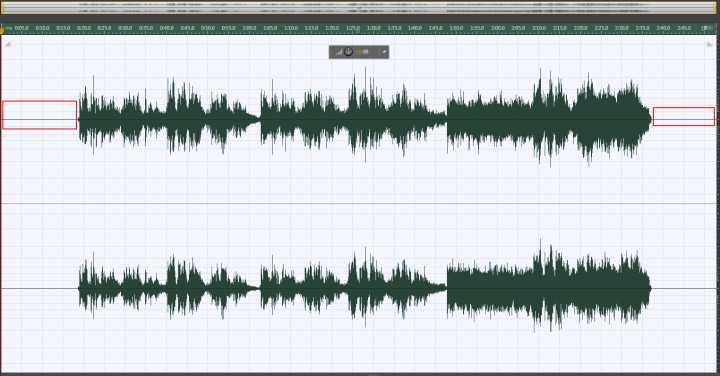Click the grip on the HUD's left edge
This screenshot has height=376, width=720.
331,52
